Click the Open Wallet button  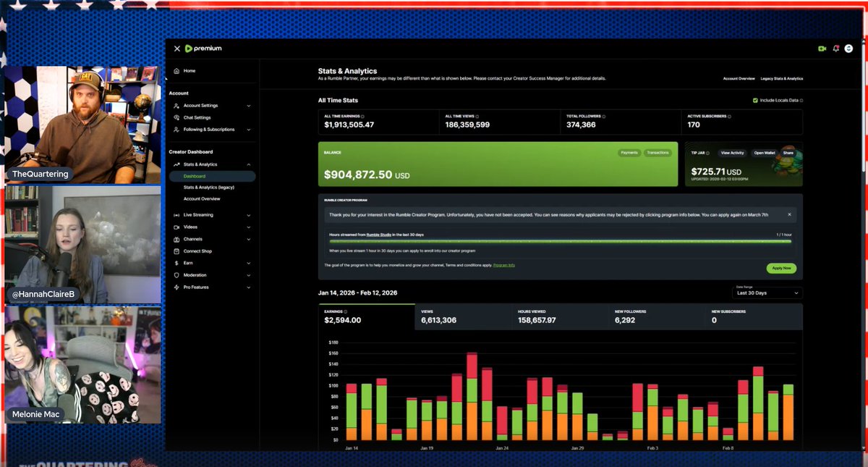[x=765, y=153]
